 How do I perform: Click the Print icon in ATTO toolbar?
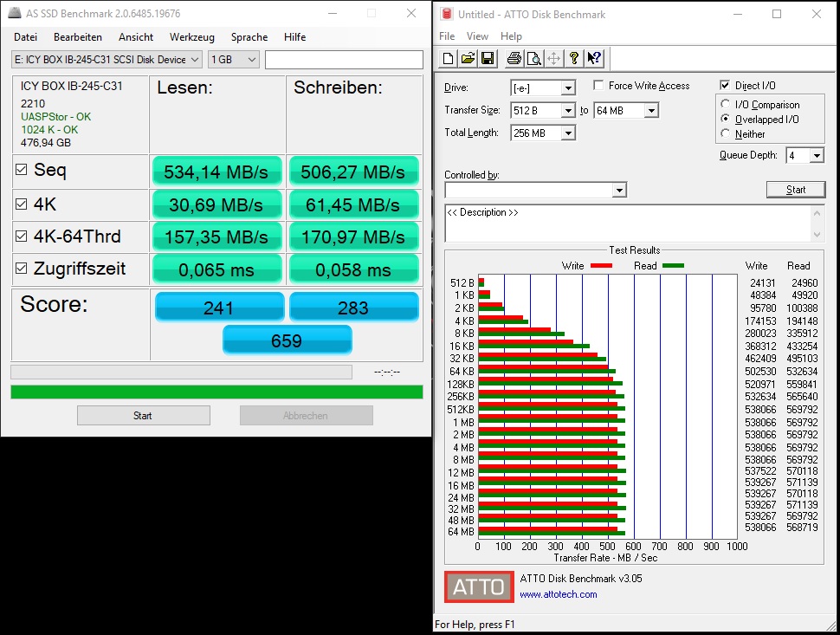pos(514,58)
